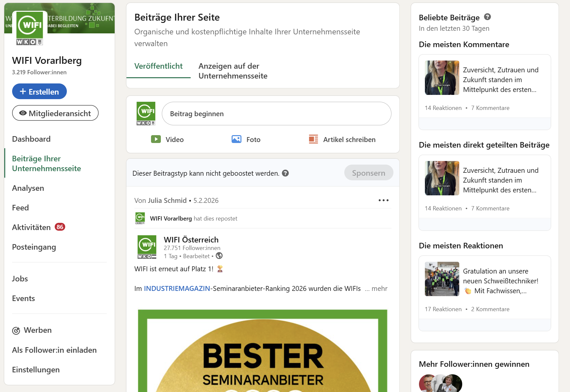Select the Veröffentlicht tab
This screenshot has height=392, width=570.
pos(158,66)
